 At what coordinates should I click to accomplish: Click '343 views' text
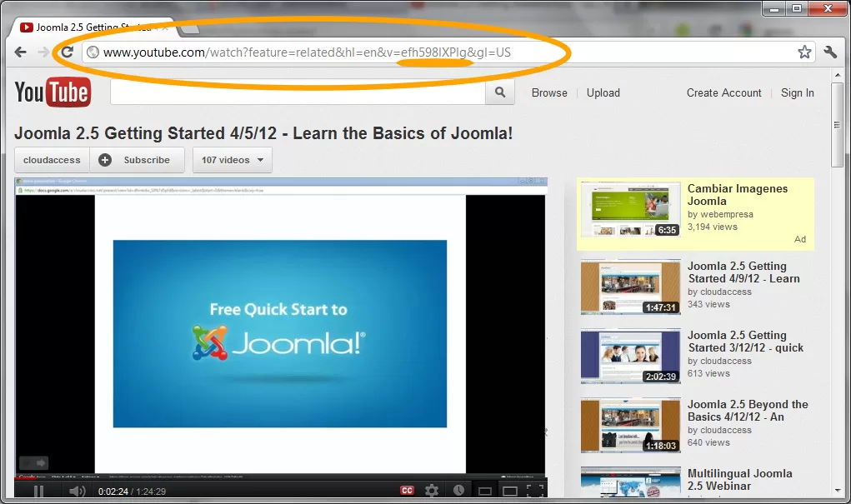[x=708, y=304]
